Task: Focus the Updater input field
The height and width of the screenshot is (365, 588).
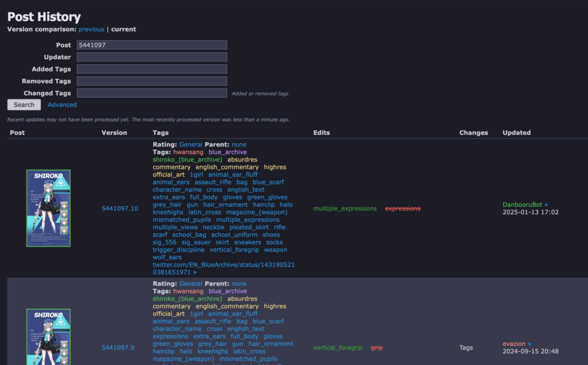Action: click(x=152, y=57)
